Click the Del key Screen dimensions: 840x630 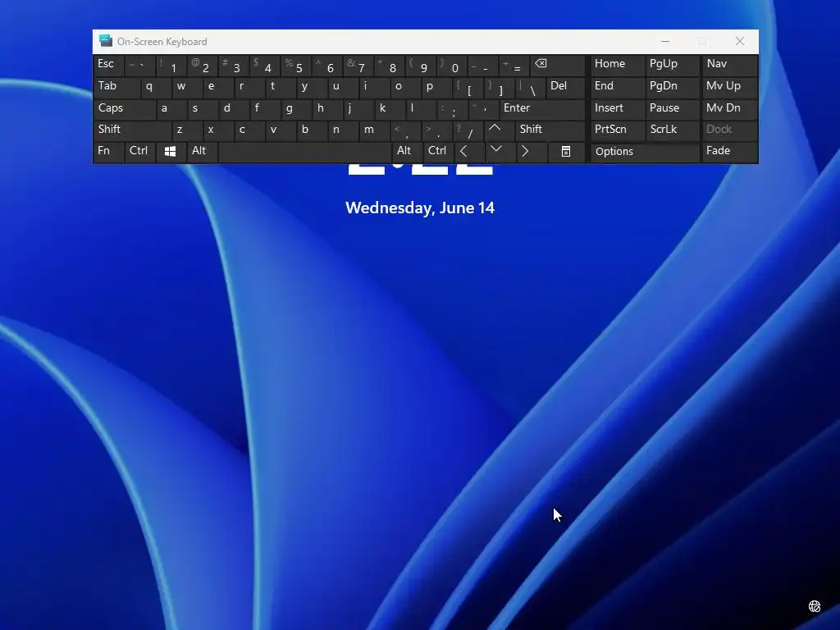(565, 87)
